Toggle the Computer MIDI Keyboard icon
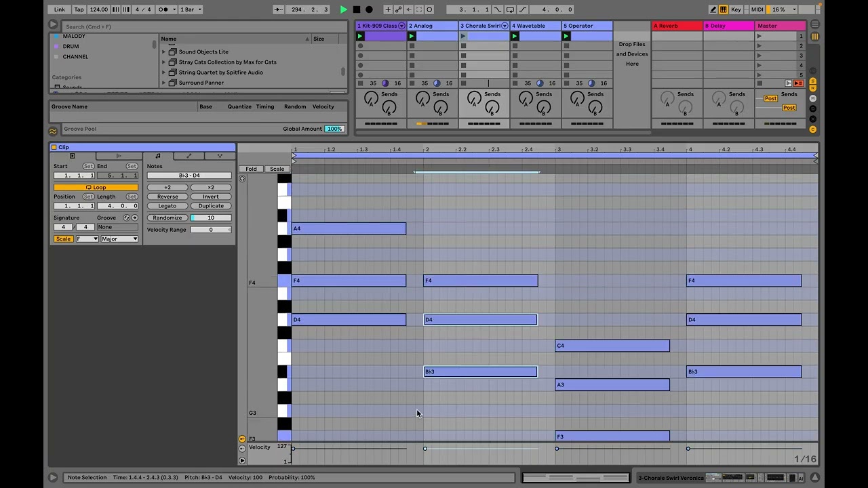 pyautogui.click(x=724, y=9)
